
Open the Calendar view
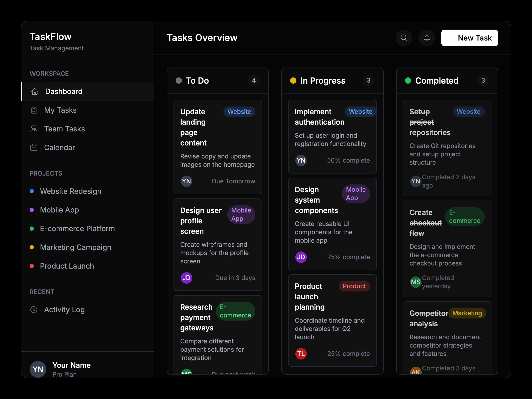88,148
